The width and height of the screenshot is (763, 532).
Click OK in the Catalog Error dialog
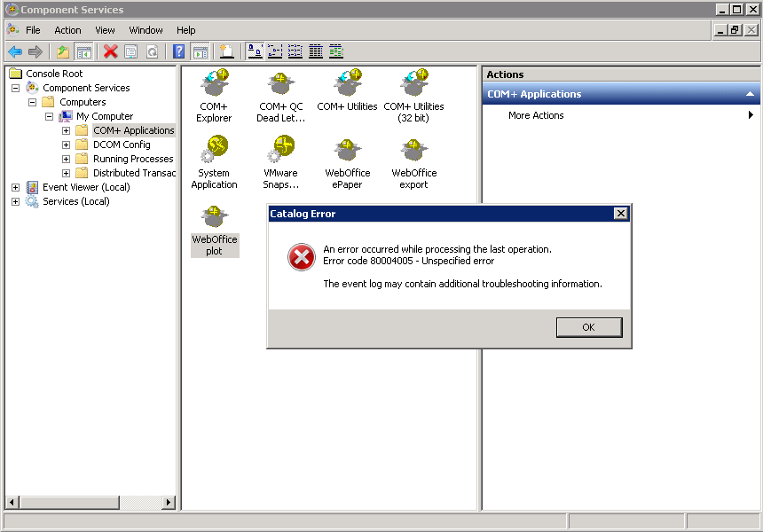point(588,327)
